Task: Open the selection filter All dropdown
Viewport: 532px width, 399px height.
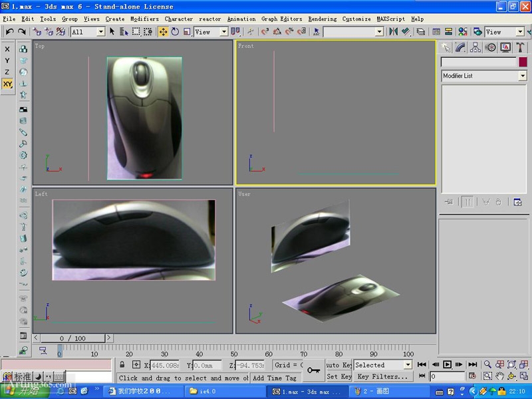Action: tap(101, 31)
